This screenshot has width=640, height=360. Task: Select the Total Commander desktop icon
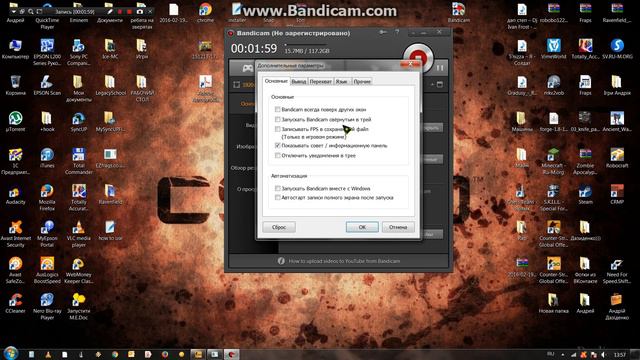pyautogui.click(x=78, y=162)
